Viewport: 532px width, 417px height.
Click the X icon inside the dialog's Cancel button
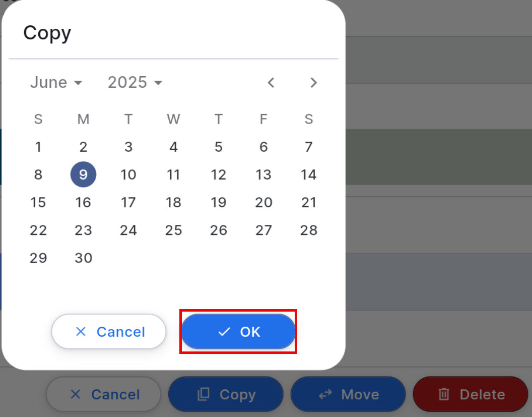[81, 332]
